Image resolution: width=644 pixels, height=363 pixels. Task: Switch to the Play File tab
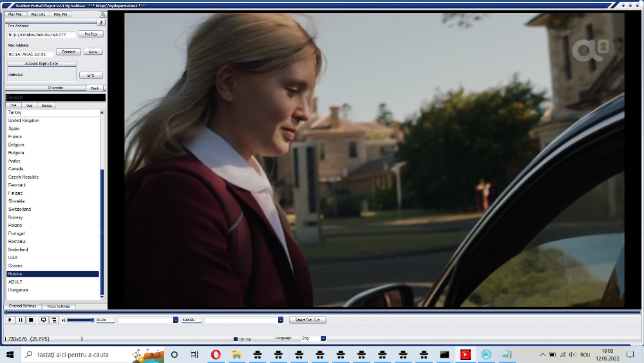pos(61,14)
